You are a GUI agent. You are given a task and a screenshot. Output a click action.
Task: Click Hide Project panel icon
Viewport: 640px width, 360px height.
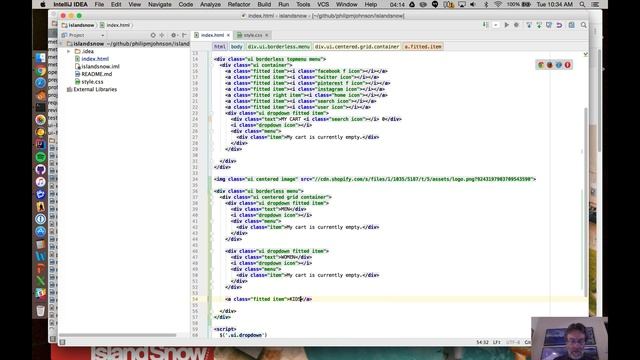click(184, 36)
